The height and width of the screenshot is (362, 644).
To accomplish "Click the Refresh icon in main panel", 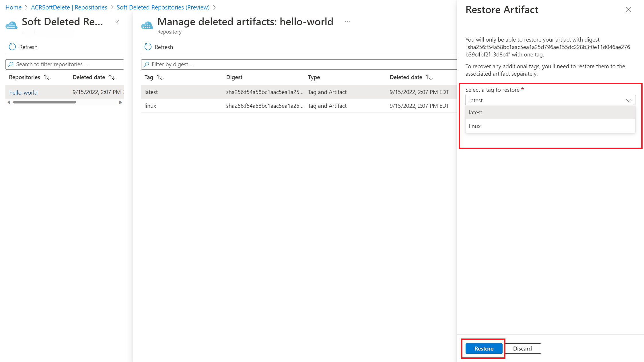I will 148,47.
